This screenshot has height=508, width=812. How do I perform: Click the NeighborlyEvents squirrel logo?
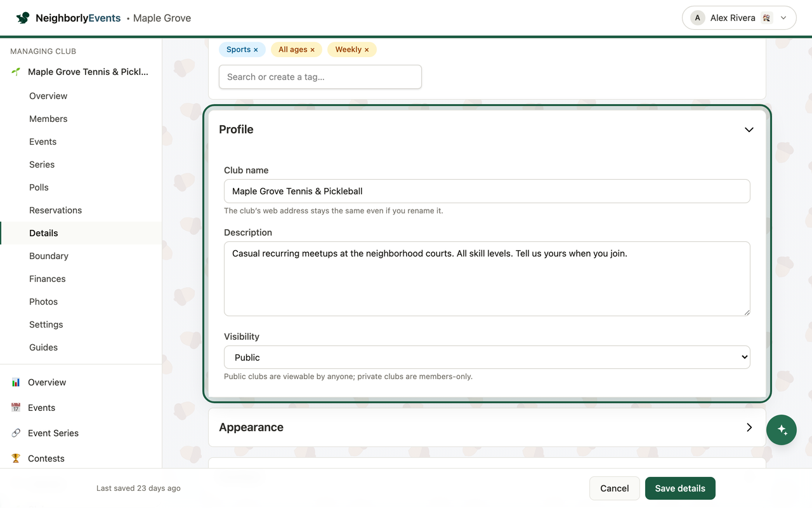pyautogui.click(x=23, y=18)
